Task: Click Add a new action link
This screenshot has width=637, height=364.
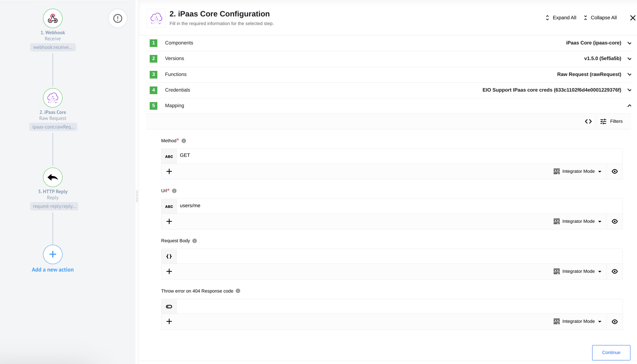Action: pos(53,269)
